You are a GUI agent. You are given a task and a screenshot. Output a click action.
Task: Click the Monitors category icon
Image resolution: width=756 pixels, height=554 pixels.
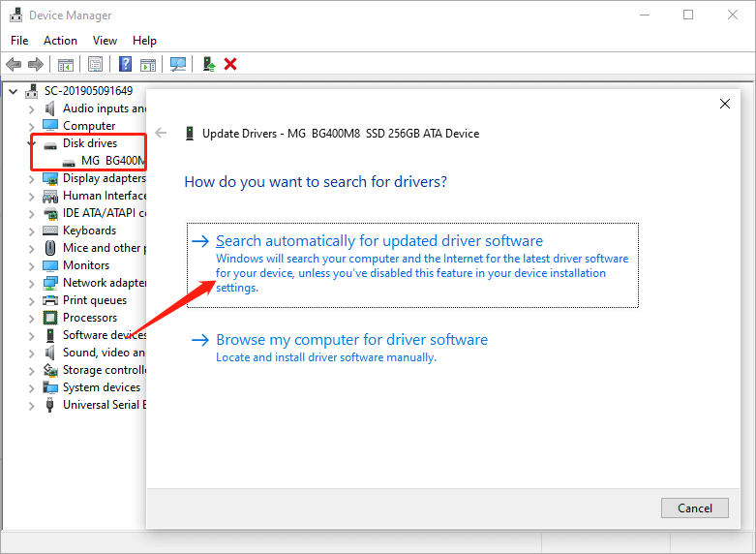pyautogui.click(x=50, y=265)
